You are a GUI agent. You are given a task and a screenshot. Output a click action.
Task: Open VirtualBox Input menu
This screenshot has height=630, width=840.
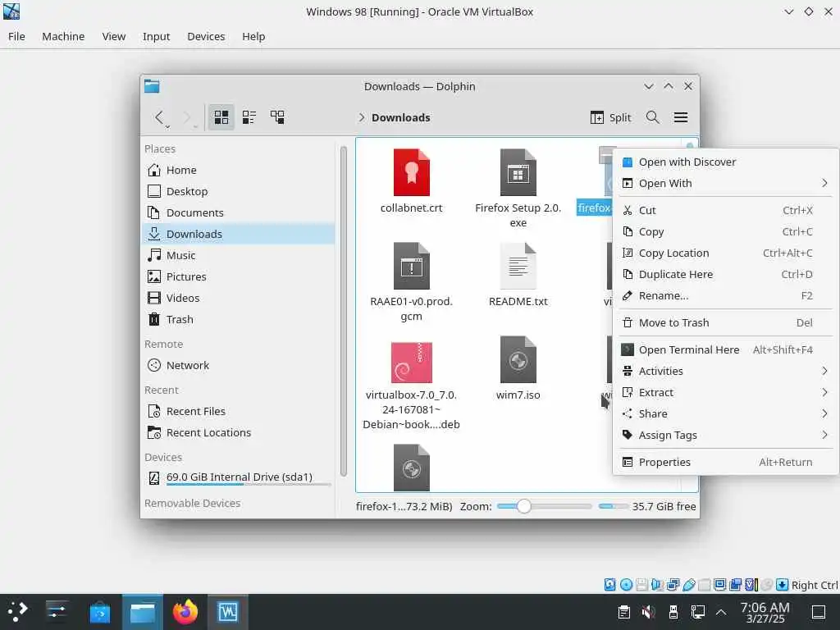click(x=156, y=36)
